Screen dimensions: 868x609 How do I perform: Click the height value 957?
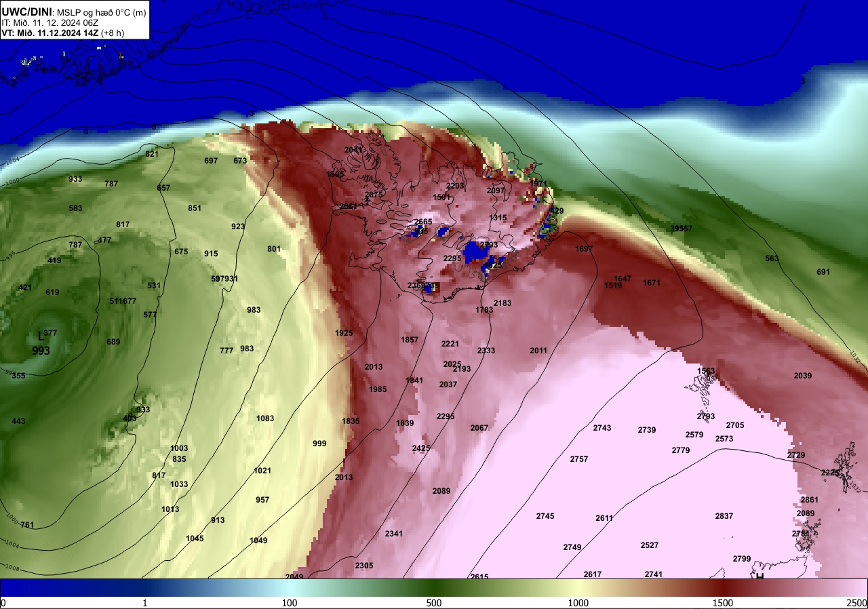262,500
